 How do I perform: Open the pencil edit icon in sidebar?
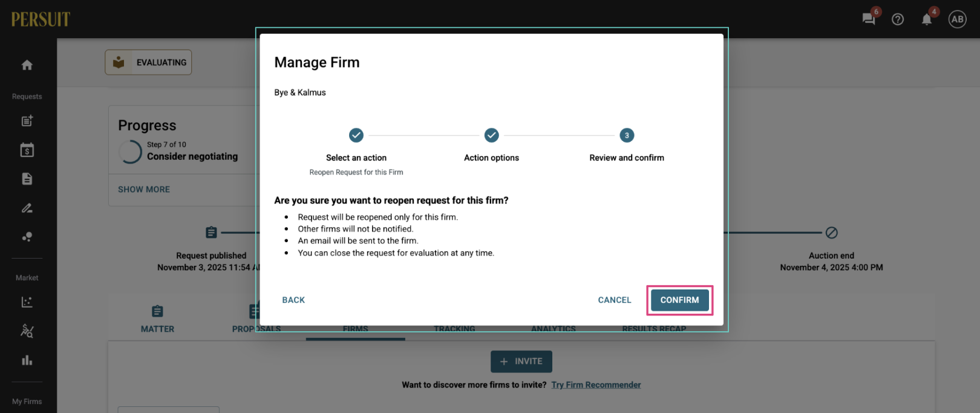[x=27, y=208]
